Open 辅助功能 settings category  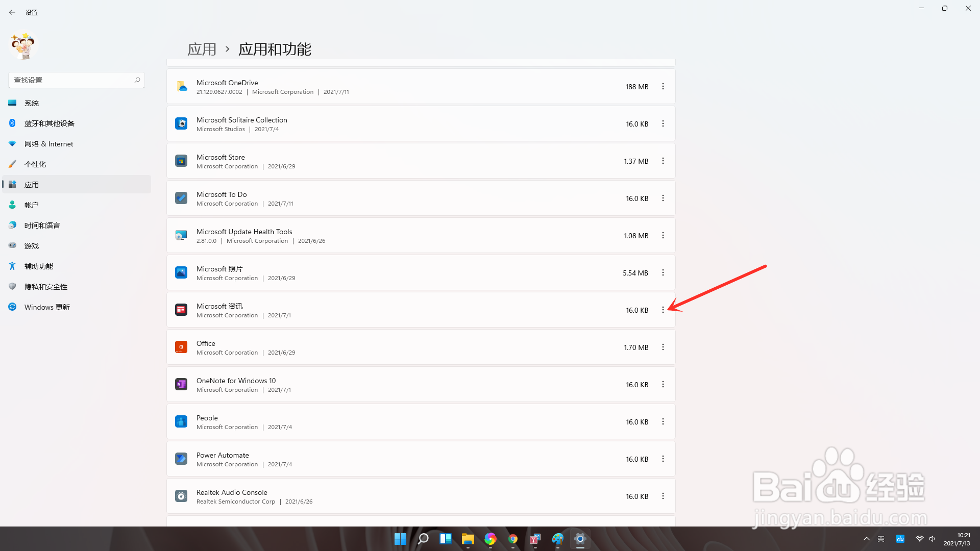(x=77, y=266)
